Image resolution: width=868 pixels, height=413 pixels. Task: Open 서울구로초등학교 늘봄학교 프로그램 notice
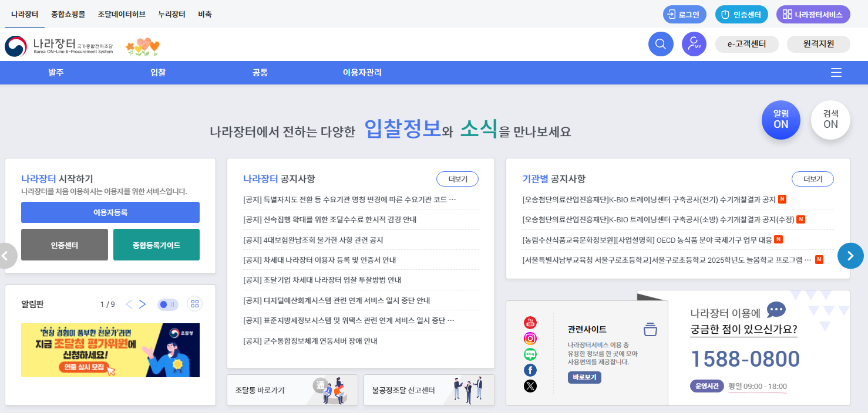[x=667, y=259]
